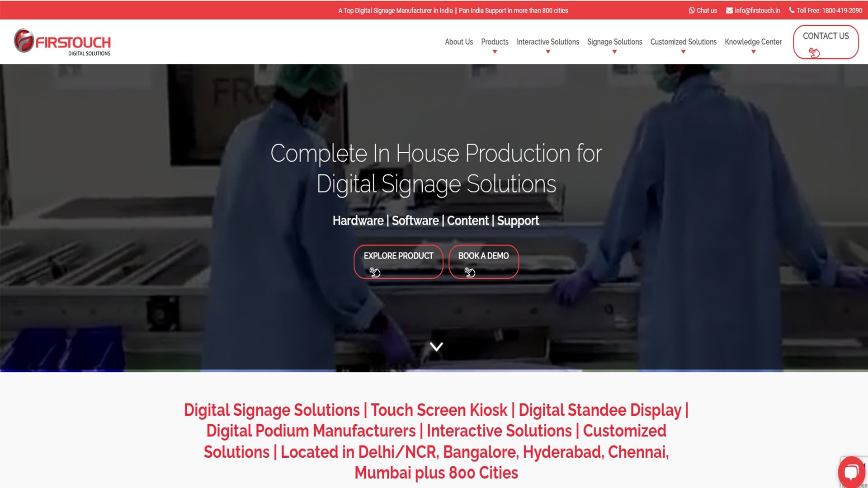
Task: Expand the Signage Solutions dropdown arrow
Action: (614, 52)
